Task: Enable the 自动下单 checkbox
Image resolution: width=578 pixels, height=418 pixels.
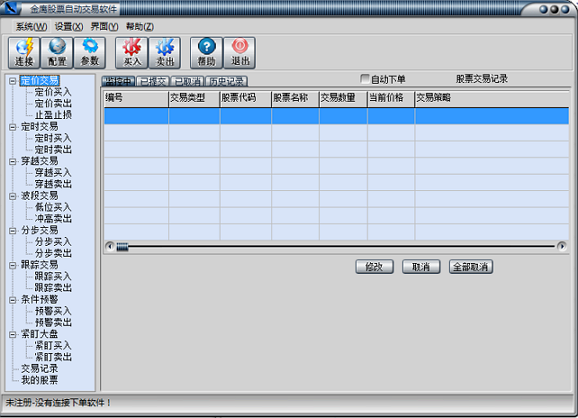Action: 365,79
